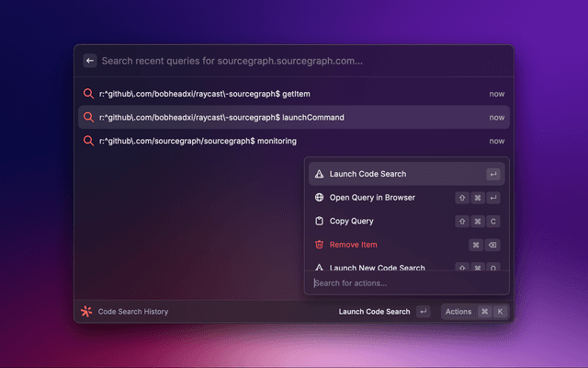The width and height of the screenshot is (588, 368).
Task: Click the search icon beside launchCommand query
Action: click(x=89, y=118)
